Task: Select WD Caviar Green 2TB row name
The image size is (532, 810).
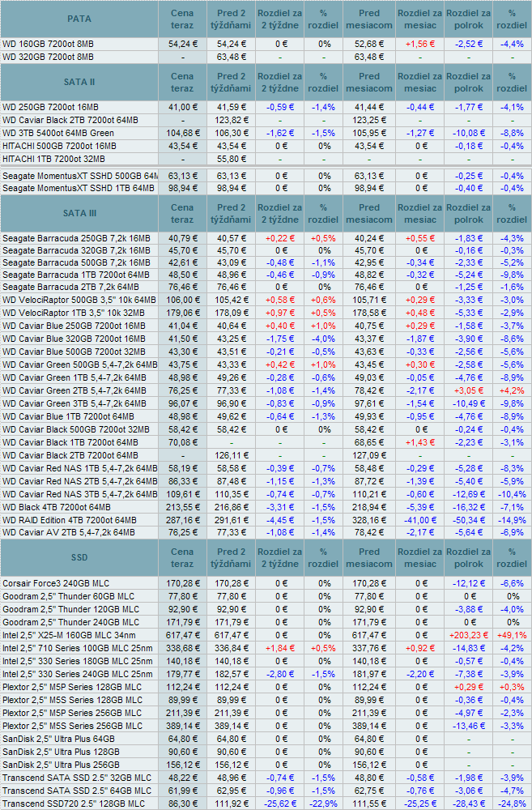Action: coord(74,390)
